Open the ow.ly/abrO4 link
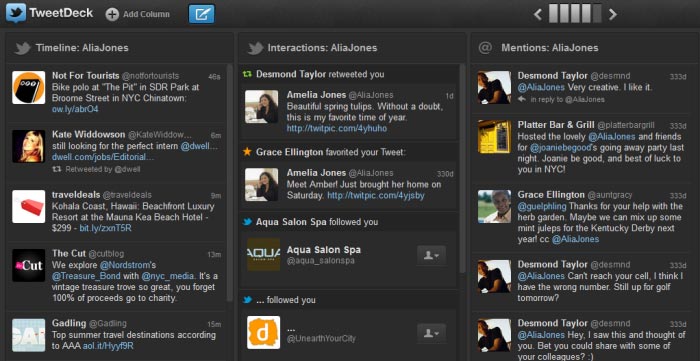The height and width of the screenshot is (361, 700). [x=75, y=109]
